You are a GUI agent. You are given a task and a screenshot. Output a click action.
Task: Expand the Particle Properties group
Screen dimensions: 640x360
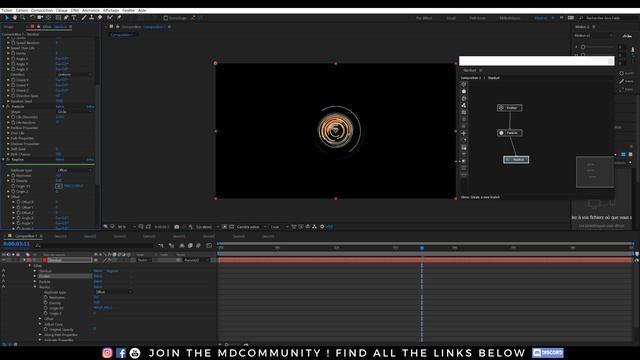(x=8, y=128)
